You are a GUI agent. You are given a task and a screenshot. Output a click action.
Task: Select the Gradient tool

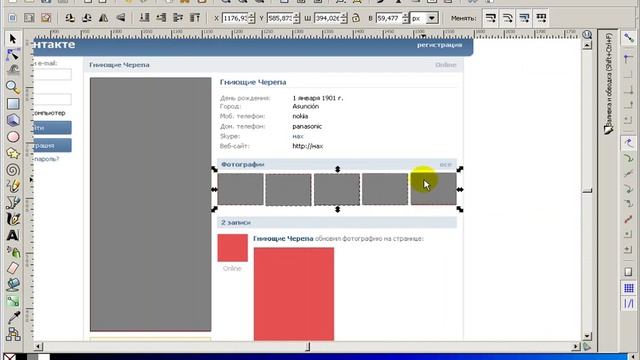pos(13,301)
